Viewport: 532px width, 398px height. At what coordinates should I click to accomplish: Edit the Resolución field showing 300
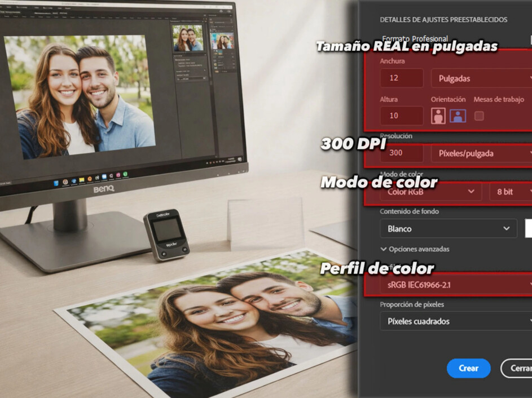pyautogui.click(x=402, y=153)
